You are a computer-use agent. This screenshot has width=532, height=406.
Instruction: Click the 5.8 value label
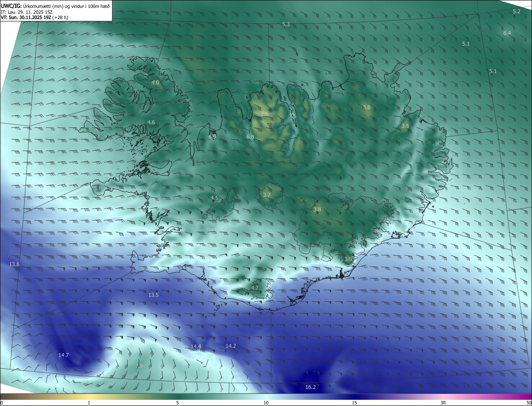click(x=98, y=188)
